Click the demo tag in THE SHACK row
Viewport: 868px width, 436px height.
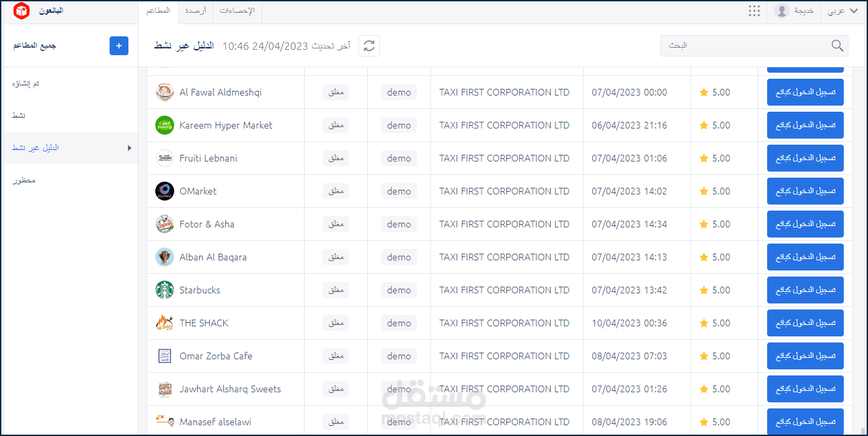tap(399, 323)
